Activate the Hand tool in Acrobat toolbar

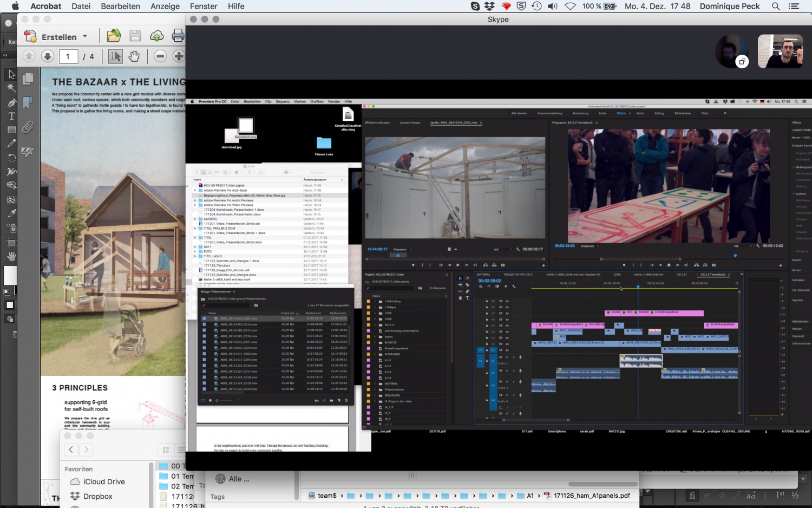(134, 56)
